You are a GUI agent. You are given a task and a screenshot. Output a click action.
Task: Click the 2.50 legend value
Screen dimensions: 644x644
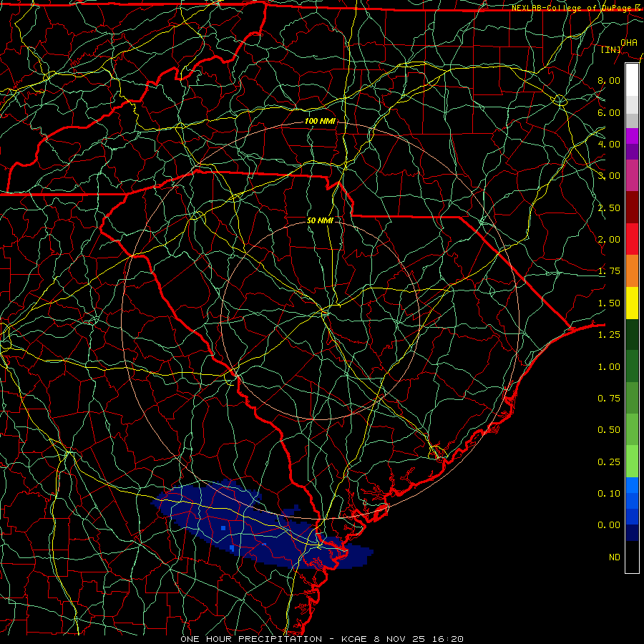point(609,208)
